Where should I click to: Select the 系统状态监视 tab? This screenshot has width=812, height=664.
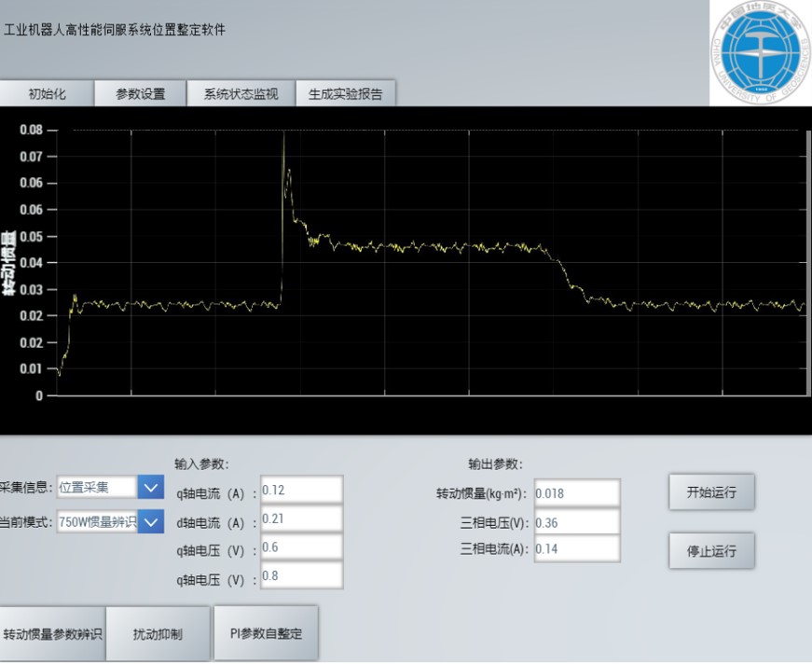click(x=241, y=93)
